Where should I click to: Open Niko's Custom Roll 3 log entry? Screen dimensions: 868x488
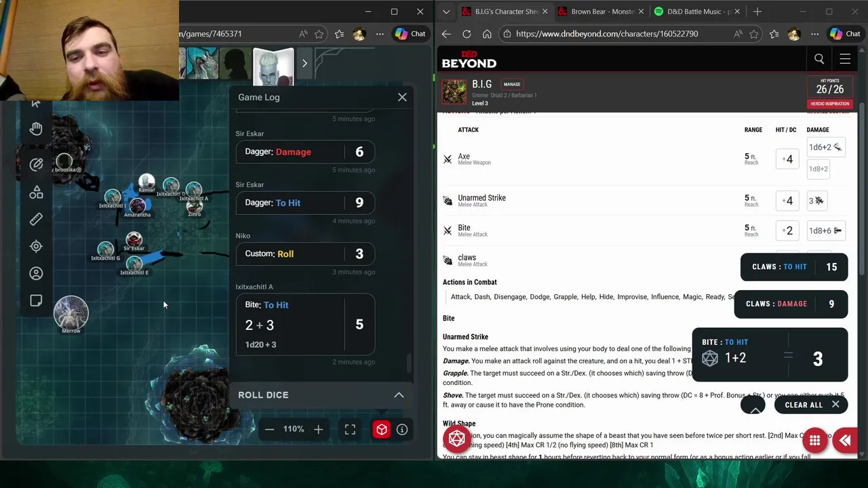(x=305, y=253)
